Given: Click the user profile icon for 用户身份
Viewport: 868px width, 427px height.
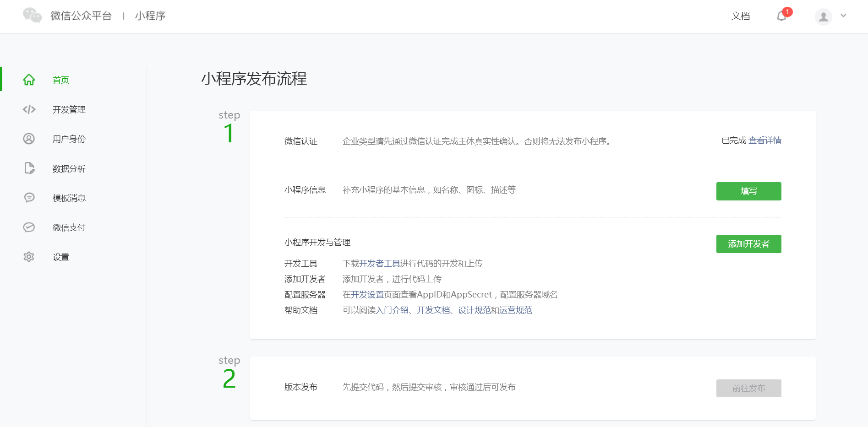Looking at the screenshot, I should [29, 139].
